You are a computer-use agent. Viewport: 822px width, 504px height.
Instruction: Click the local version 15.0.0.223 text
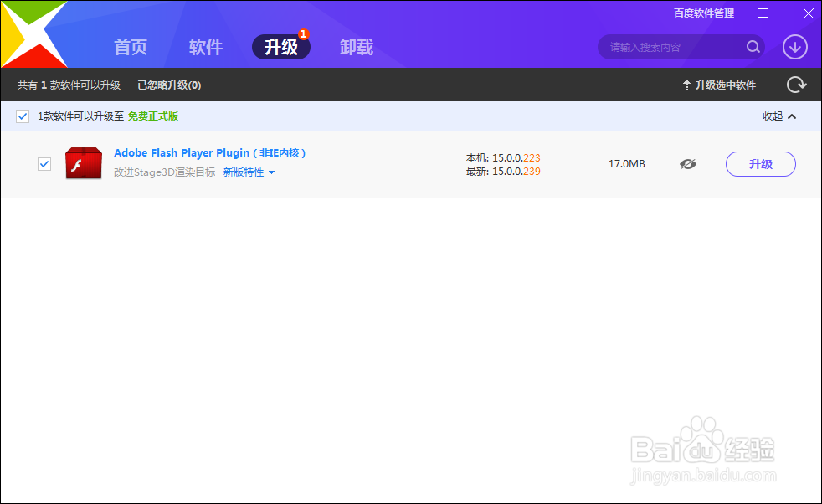pyautogui.click(x=503, y=158)
